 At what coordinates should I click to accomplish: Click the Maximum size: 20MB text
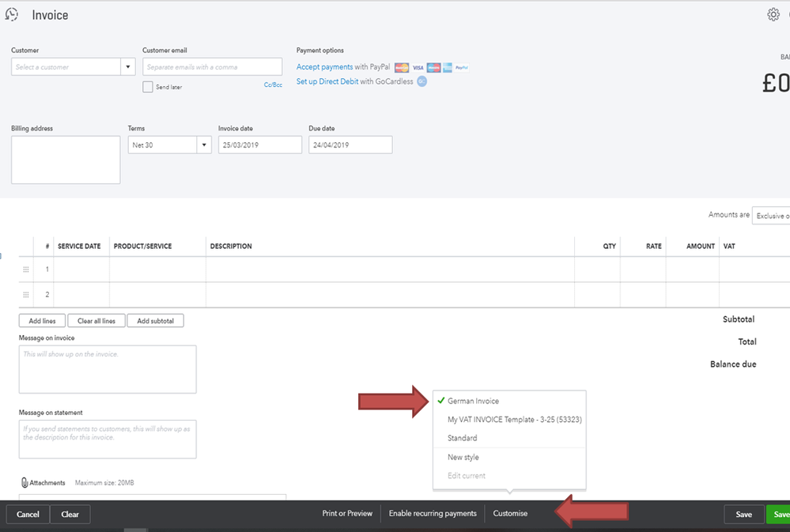(104, 483)
